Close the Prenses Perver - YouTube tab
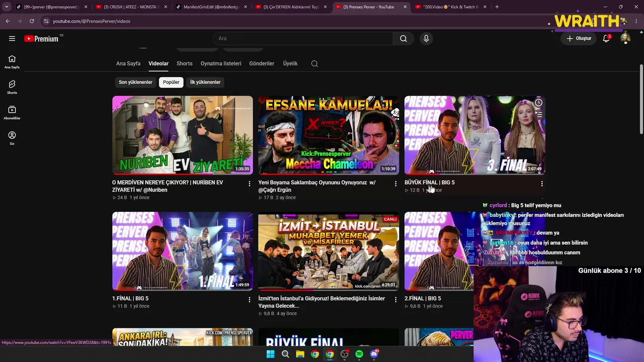The height and width of the screenshot is (362, 644). [x=405, y=7]
